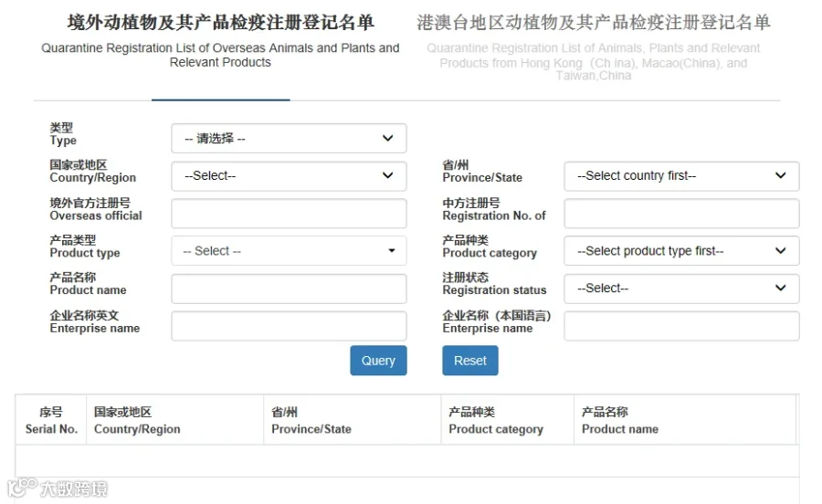Click the 国家或地区 Country/Region form label
Image resolution: width=822 pixels, height=504 pixels.
[x=93, y=172]
